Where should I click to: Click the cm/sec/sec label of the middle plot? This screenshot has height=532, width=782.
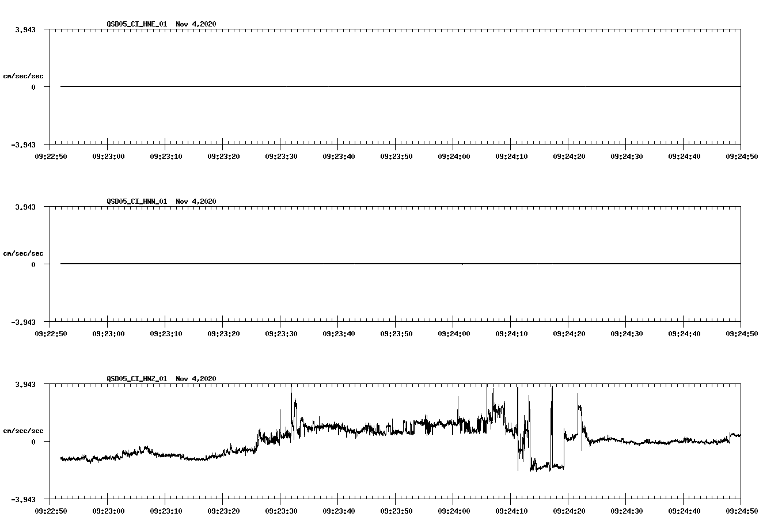click(x=24, y=253)
